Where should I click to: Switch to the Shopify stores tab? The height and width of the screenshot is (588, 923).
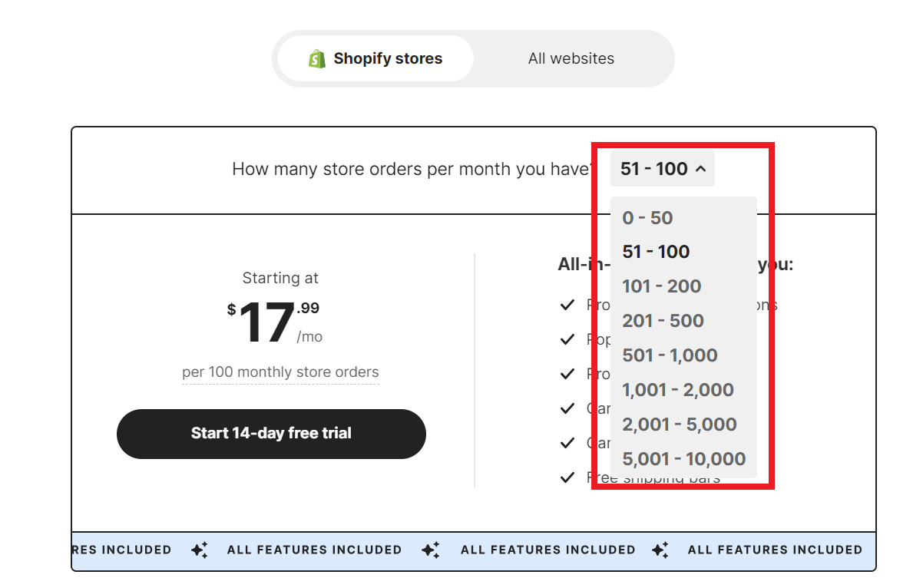(375, 58)
